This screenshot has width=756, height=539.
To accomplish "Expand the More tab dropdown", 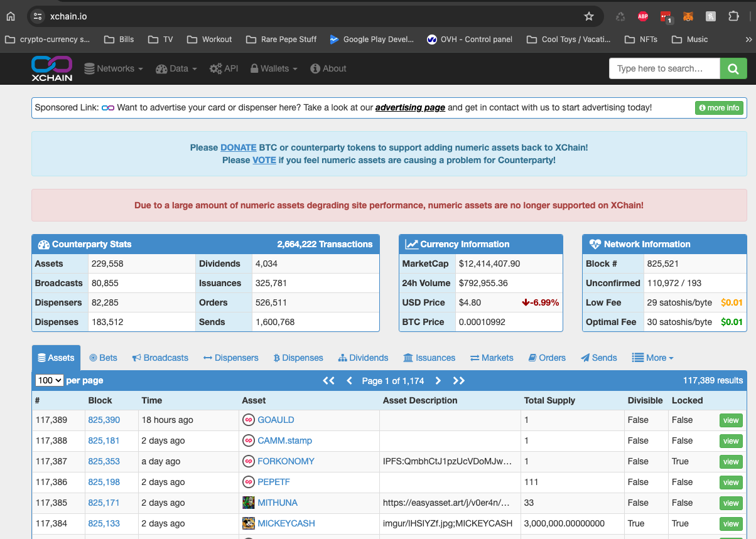I will tap(652, 358).
